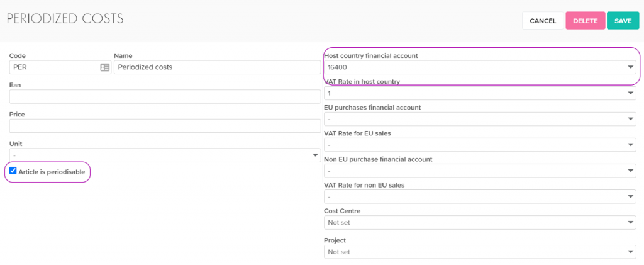Cancel editing the article
Image resolution: width=644 pixels, height=265 pixels.
tap(542, 21)
